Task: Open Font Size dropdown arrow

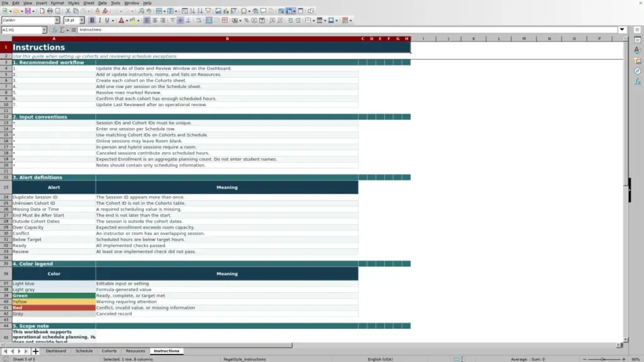Action: [x=82, y=20]
